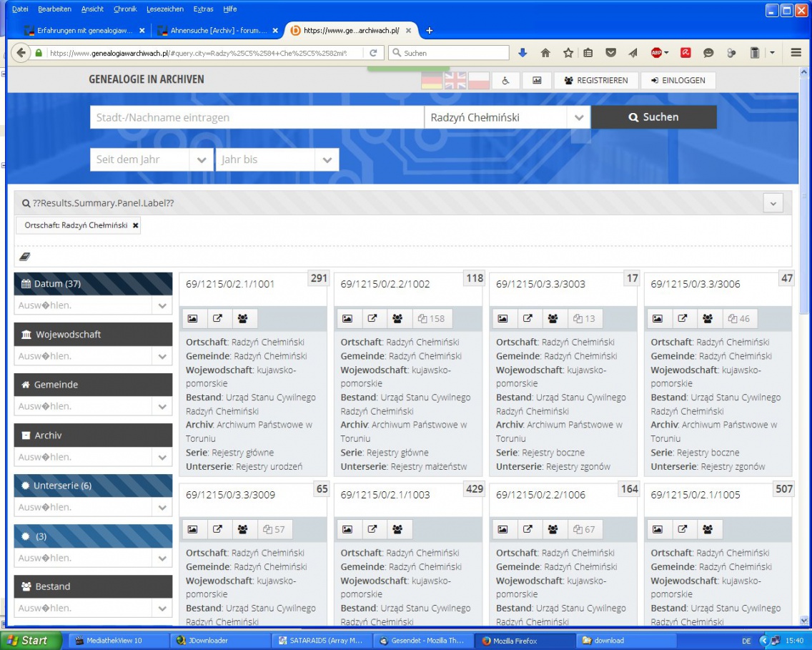The image size is (812, 650).
Task: Collapse the results summary panel
Action: click(773, 203)
